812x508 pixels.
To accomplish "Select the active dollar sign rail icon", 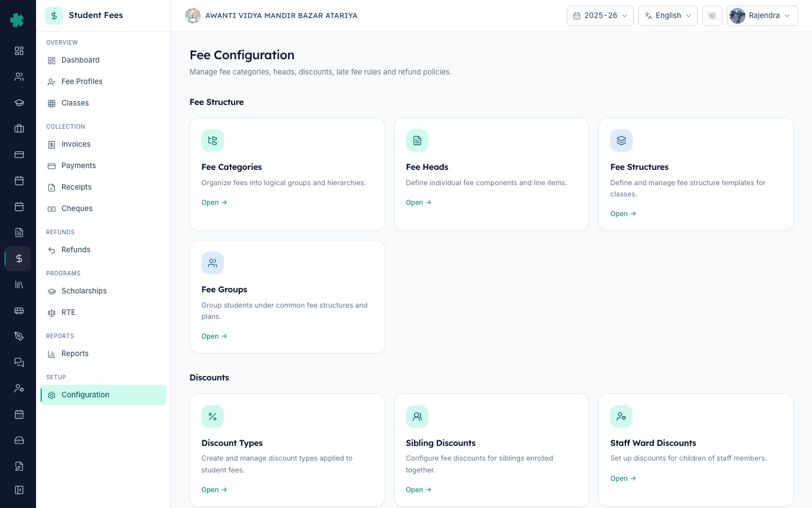I will click(19, 259).
